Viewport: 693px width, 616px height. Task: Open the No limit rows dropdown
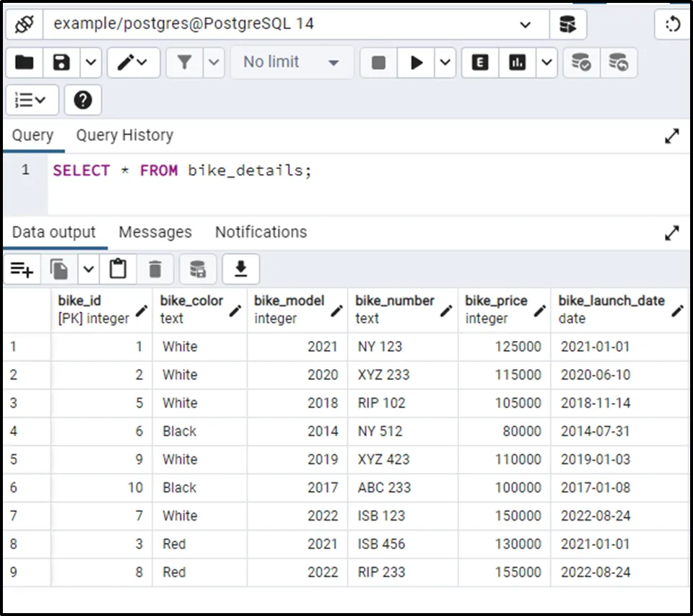point(292,63)
